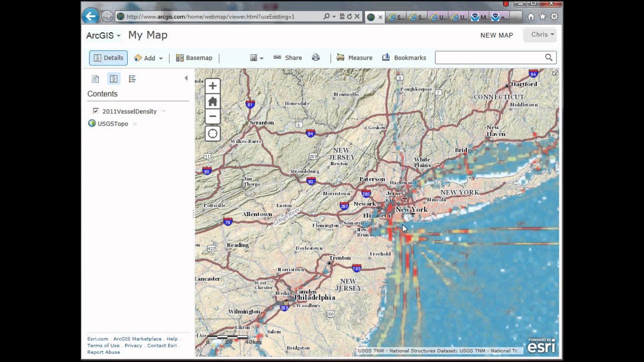Screen dimensions: 644x362
Task: Open address bar search dropdown arrow
Action: [334, 17]
